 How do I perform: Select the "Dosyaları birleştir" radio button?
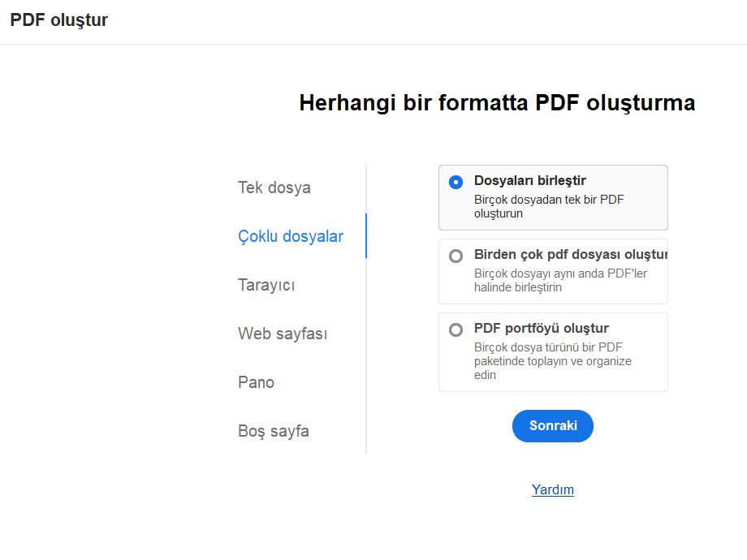point(456,183)
